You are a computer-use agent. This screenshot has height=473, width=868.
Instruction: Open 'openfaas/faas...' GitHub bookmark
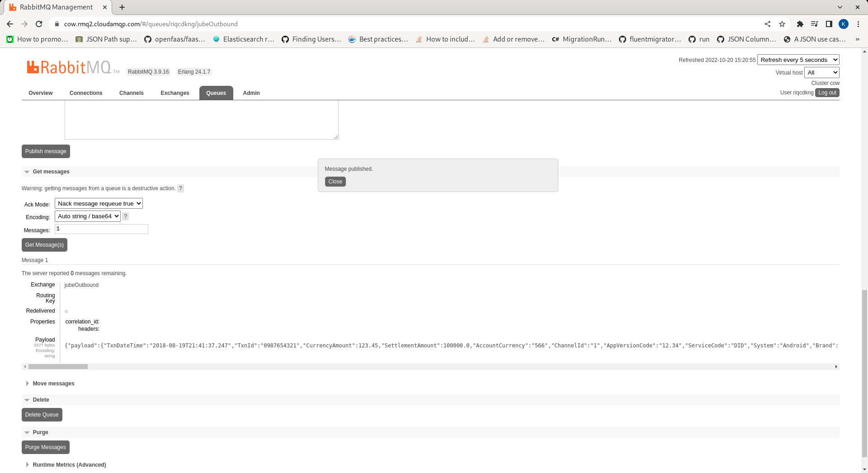[175, 39]
